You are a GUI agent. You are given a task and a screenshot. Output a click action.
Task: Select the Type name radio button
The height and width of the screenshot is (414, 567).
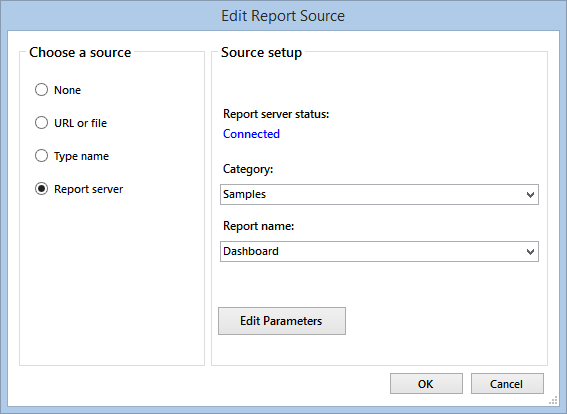point(41,156)
